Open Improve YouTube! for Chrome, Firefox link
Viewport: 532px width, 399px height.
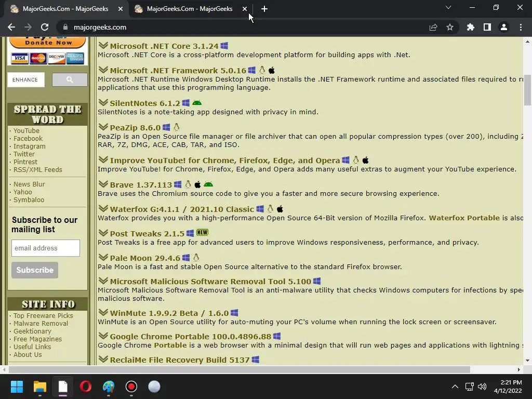[224, 161]
